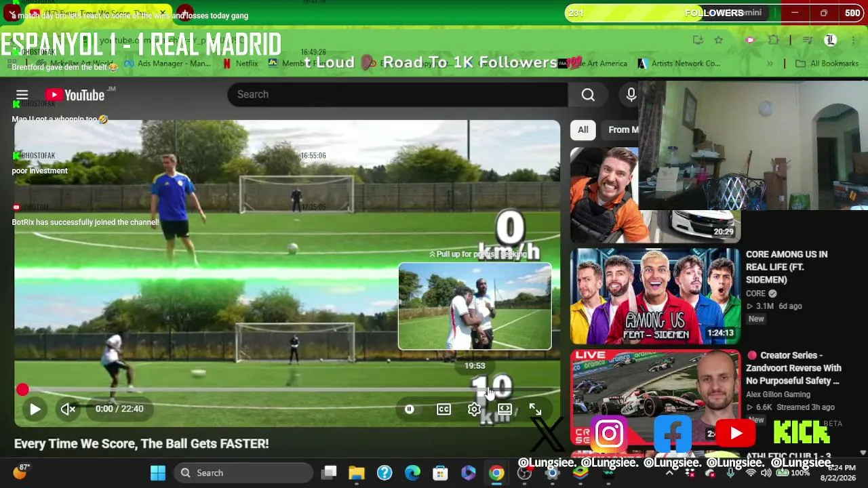Click the install or cast icon in the address bar
The width and height of the screenshot is (868, 488).
tap(698, 41)
